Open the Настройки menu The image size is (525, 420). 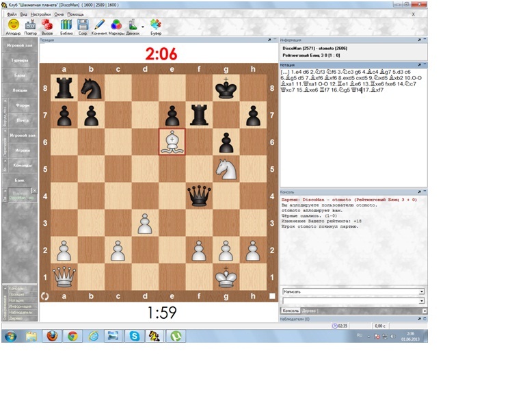40,14
